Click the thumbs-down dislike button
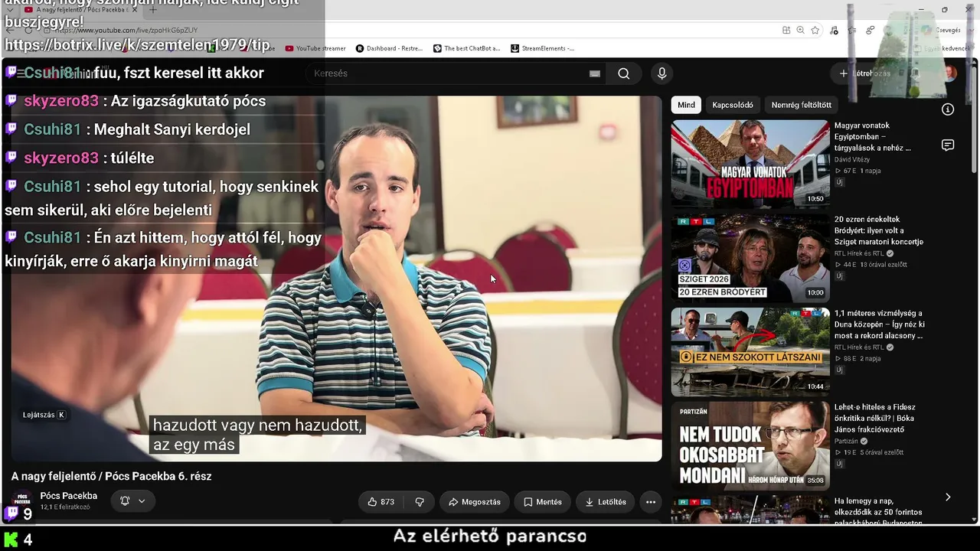The image size is (980, 551). click(x=420, y=502)
